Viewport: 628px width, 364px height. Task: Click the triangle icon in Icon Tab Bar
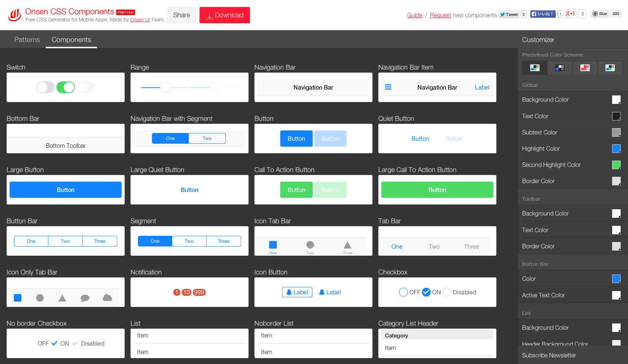[347, 245]
